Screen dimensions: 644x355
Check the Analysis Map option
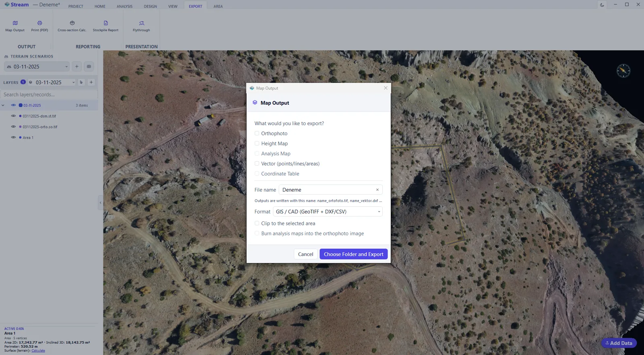[257, 153]
